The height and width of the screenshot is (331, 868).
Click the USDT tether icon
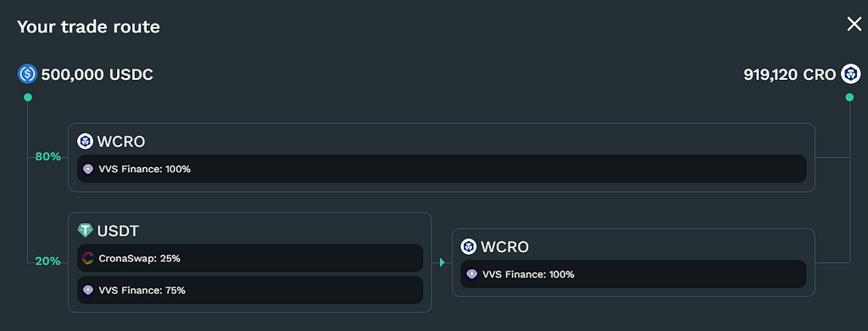86,231
